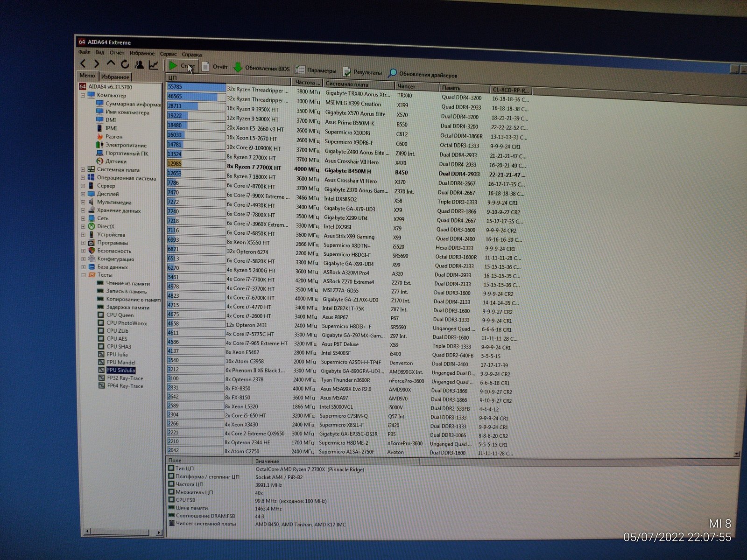
Task: Open Обновления драйверов
Action: (x=423, y=74)
